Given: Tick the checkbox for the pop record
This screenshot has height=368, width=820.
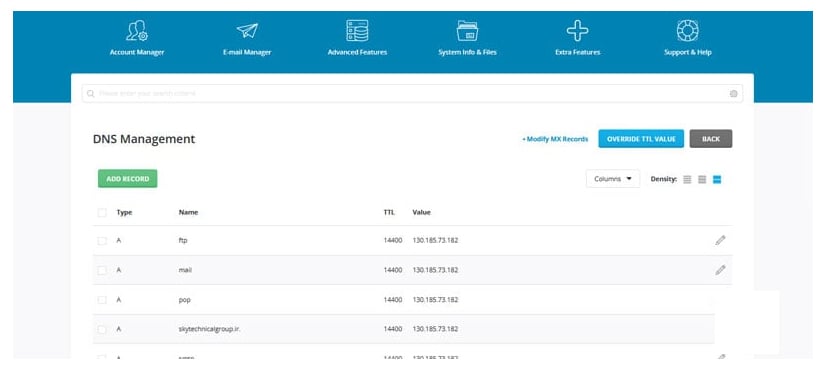Looking at the screenshot, I should pos(102,300).
